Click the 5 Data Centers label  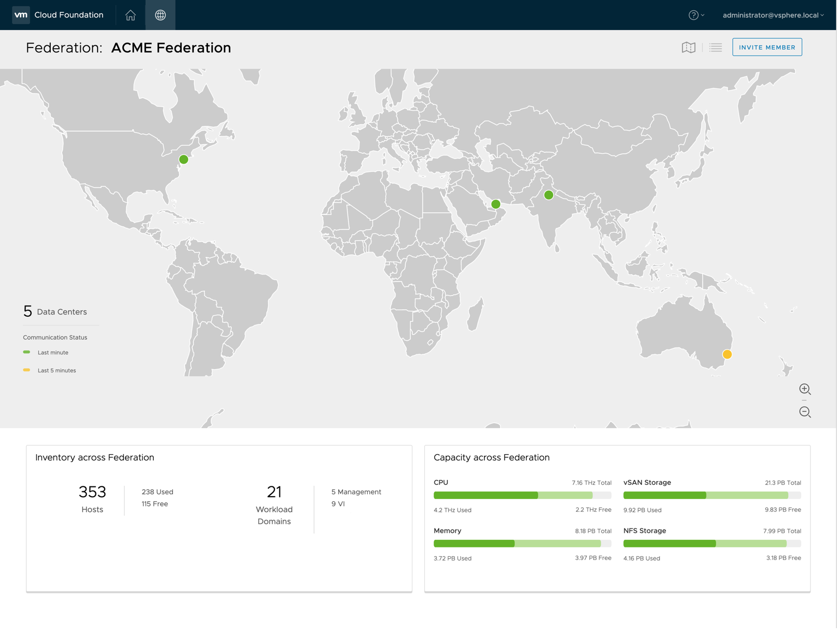tap(55, 311)
